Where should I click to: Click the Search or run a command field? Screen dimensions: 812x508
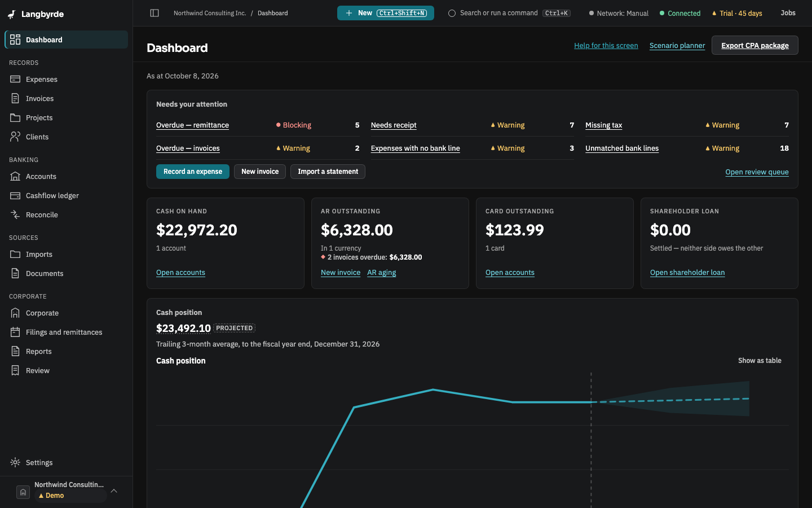[x=509, y=13]
